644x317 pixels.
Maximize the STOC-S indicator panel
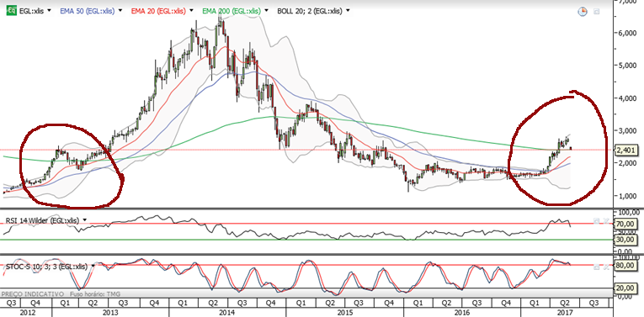(596, 267)
